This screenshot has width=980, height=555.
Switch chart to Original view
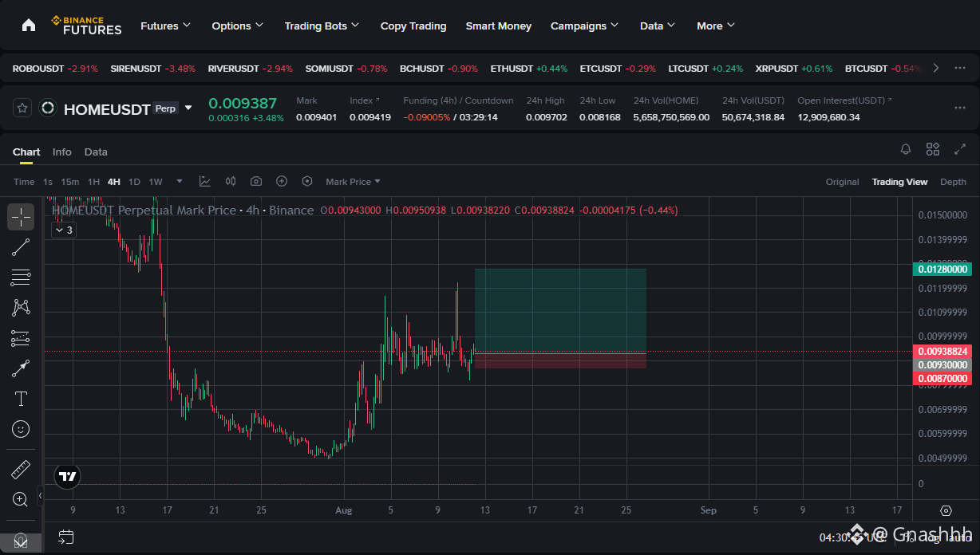[x=842, y=182]
